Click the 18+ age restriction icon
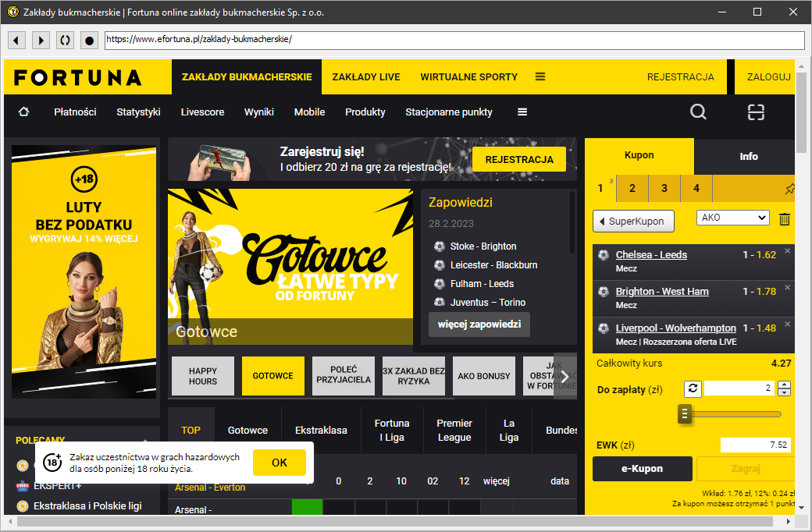812x532 pixels. pos(52,462)
